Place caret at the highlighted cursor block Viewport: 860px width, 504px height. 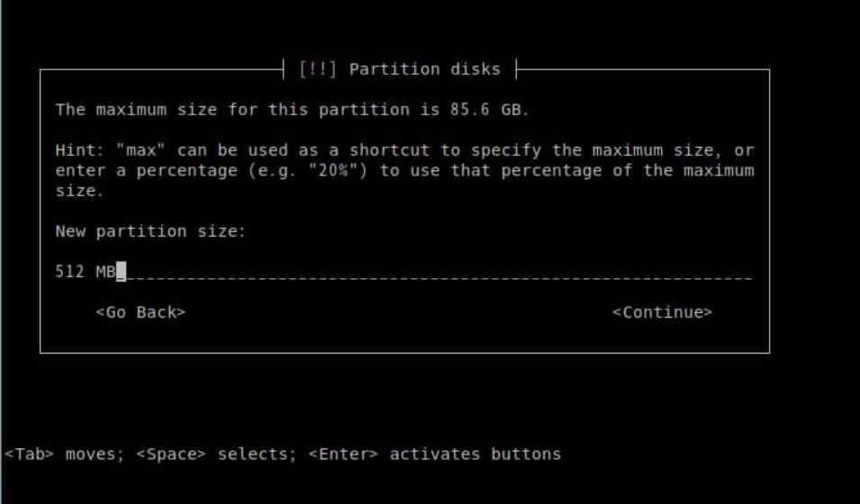pos(122,272)
